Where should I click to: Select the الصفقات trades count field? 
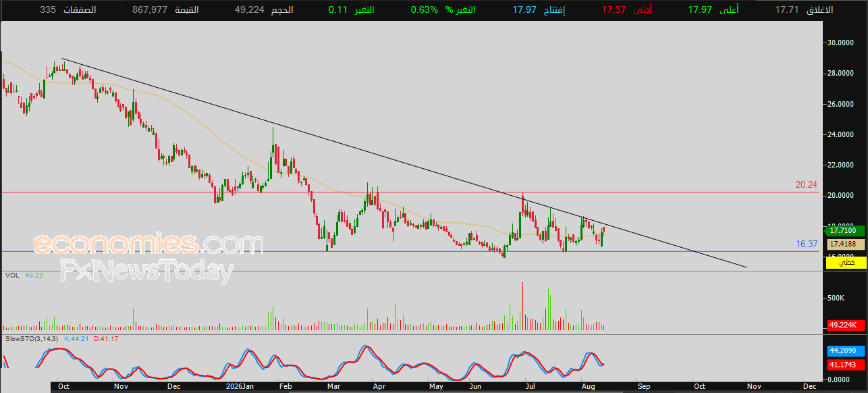(x=67, y=10)
